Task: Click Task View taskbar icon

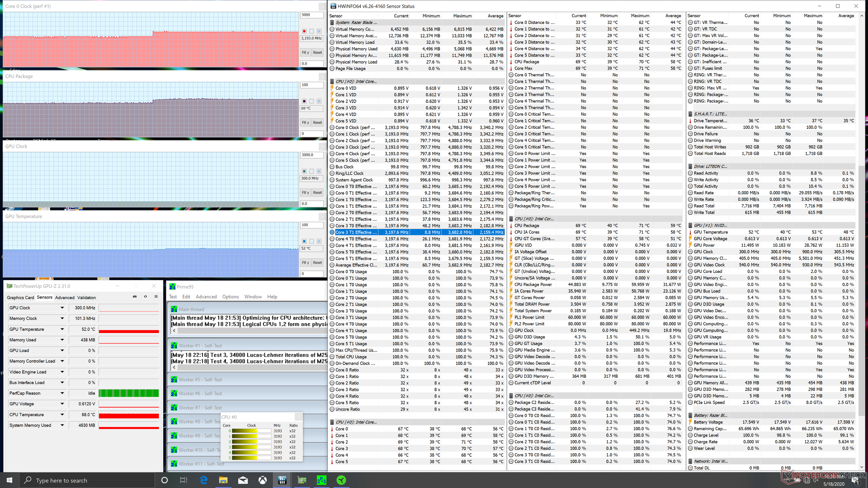Action: 184,480
